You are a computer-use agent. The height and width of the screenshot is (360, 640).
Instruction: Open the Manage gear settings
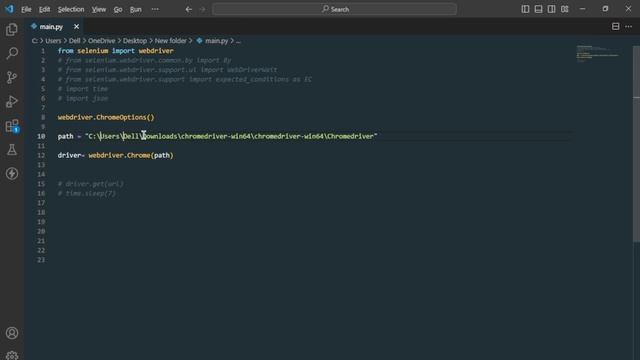tap(12, 355)
